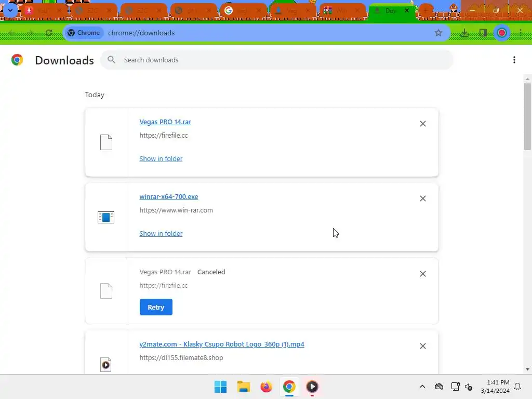Click the https://www.win-rar.com source text

(x=176, y=210)
